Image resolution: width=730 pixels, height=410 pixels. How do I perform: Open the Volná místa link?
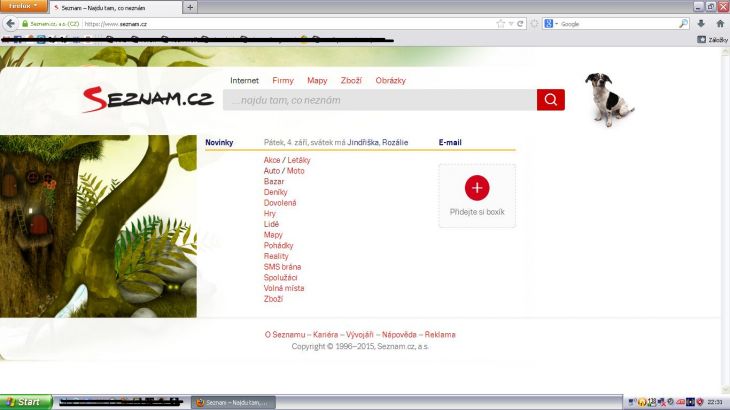(284, 289)
